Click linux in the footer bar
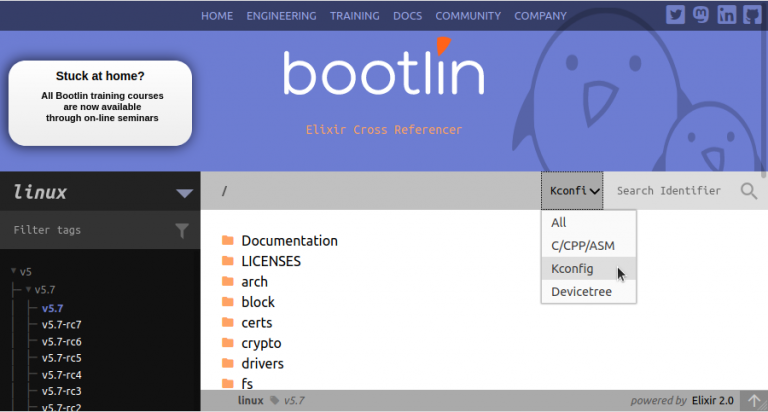Image resolution: width=768 pixels, height=412 pixels. (251, 401)
